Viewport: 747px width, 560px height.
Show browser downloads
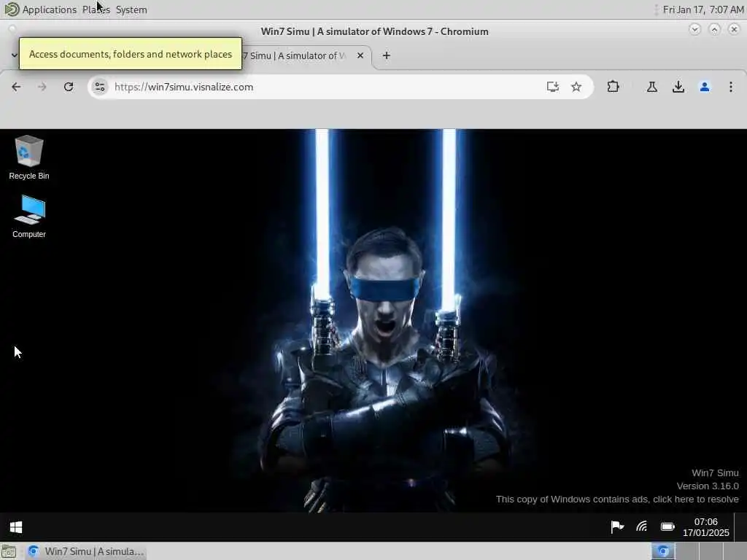678,87
